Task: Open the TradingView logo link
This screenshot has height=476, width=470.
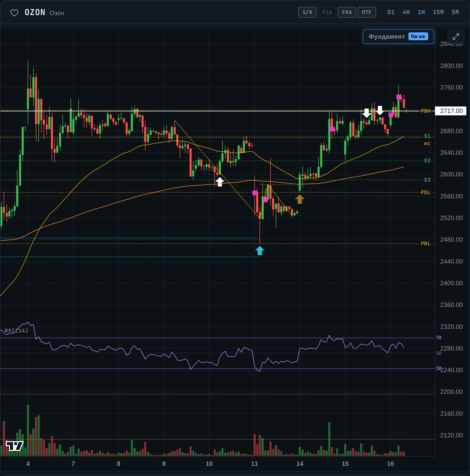Action: pyautogui.click(x=15, y=446)
